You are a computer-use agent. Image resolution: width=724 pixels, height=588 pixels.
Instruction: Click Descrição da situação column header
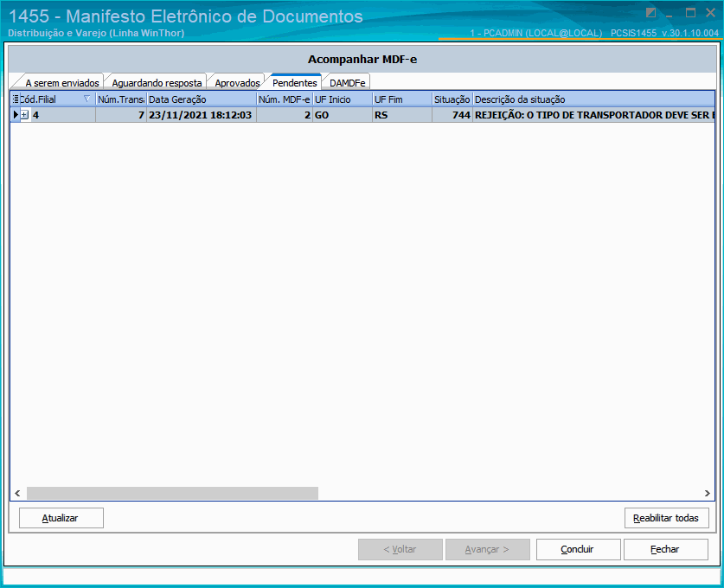coord(593,99)
